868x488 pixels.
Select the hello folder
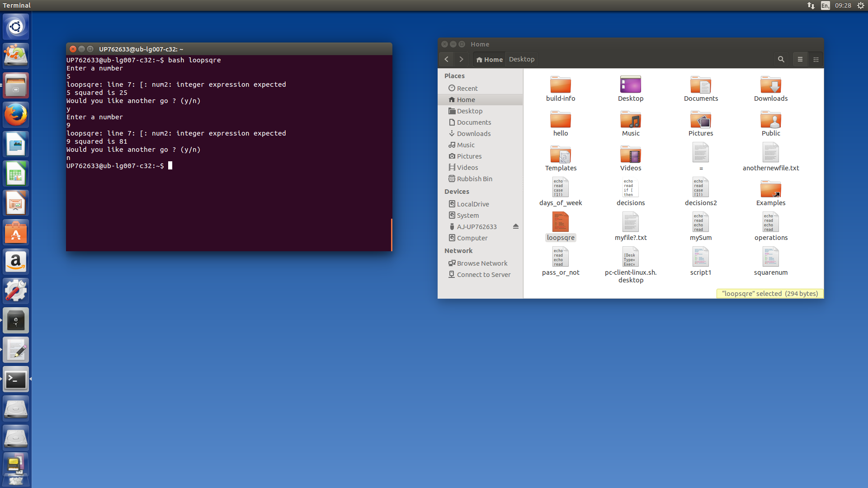pos(561,123)
